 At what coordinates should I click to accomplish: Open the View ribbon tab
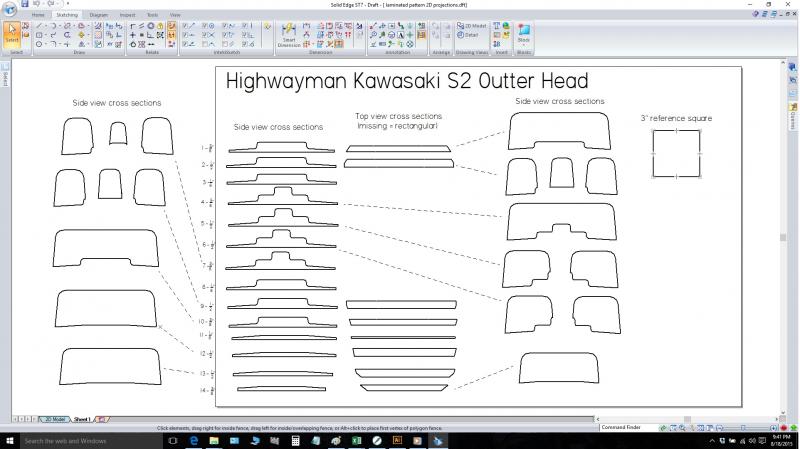click(x=175, y=15)
